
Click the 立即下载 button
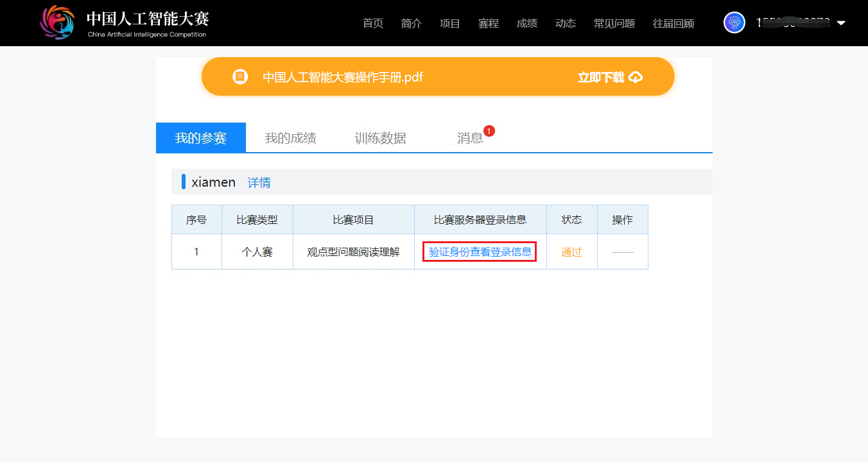coord(610,78)
